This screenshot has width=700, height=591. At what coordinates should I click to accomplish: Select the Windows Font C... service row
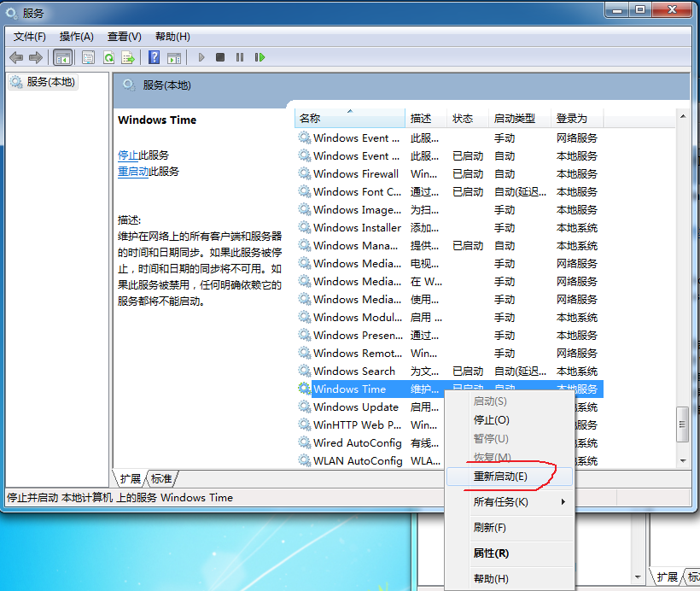(449, 191)
